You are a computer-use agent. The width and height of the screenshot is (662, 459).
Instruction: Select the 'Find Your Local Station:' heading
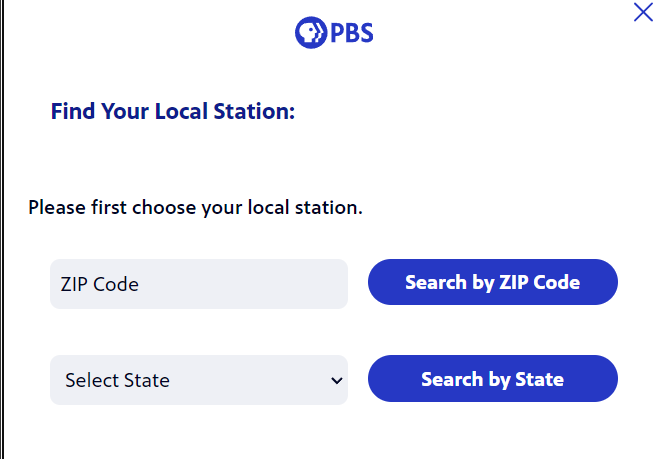[x=173, y=111]
